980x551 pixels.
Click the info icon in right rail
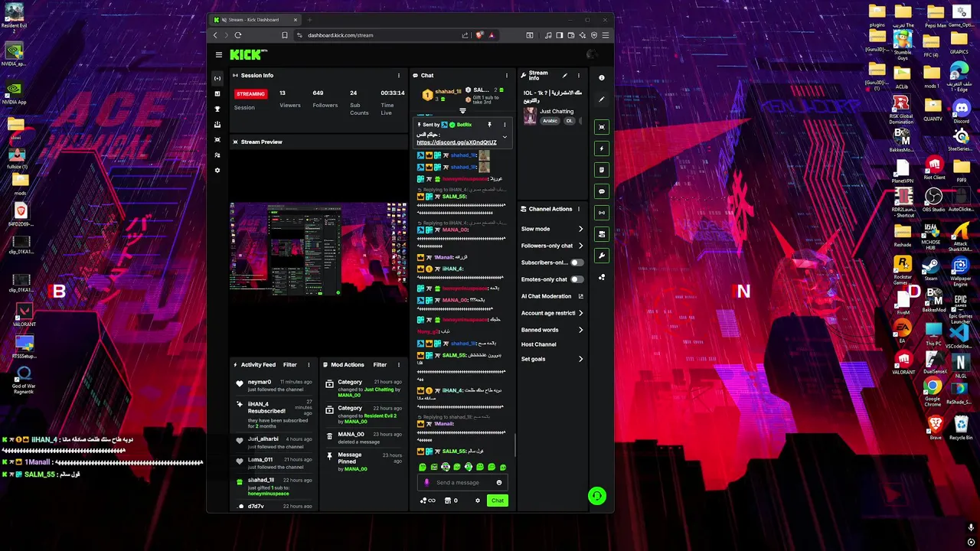pyautogui.click(x=602, y=77)
